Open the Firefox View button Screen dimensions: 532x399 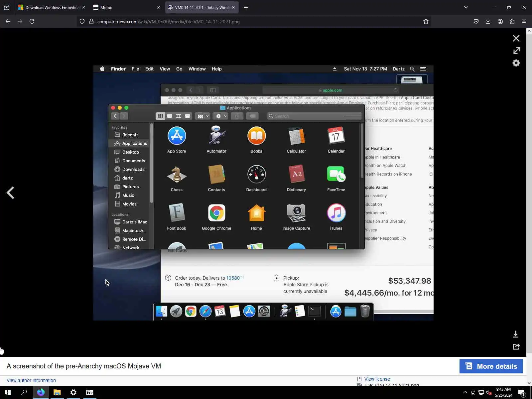7,7
